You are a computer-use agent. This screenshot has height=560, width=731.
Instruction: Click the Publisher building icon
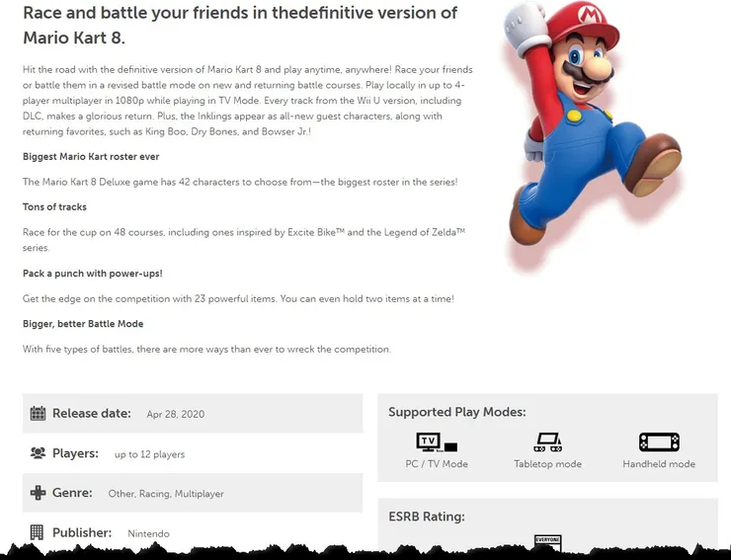coord(38,532)
